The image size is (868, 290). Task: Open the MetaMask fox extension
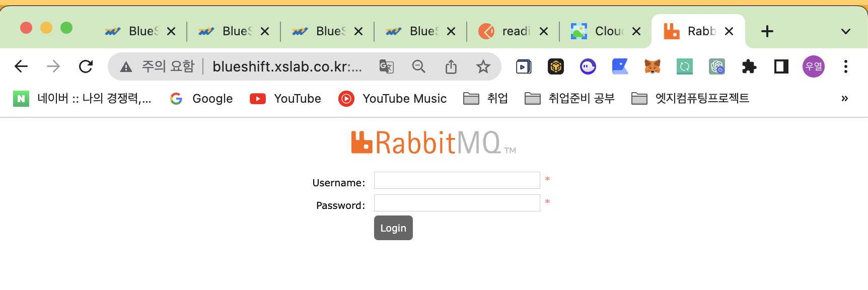[x=652, y=66]
